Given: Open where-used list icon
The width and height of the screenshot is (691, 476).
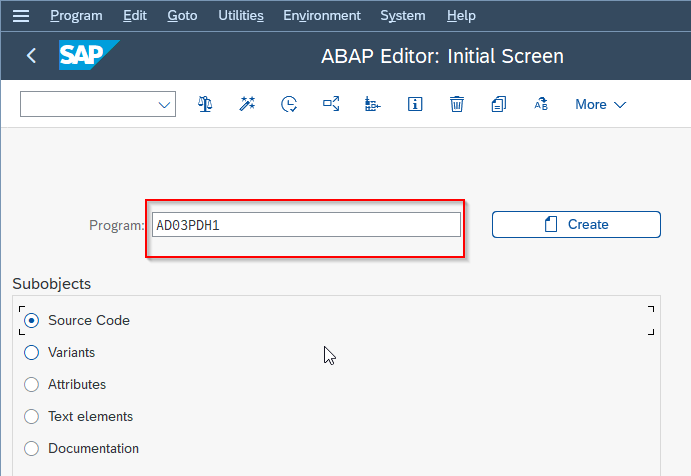Looking at the screenshot, I should 331,104.
